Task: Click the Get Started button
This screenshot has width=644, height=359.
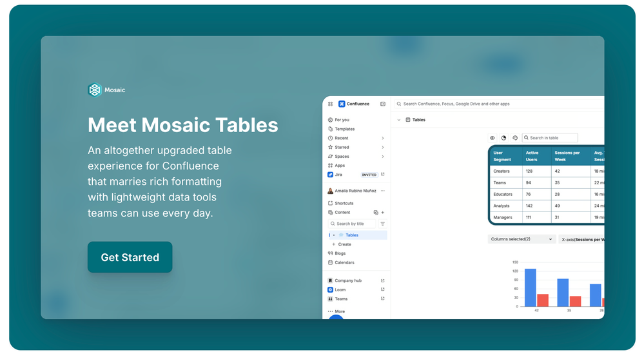Action: [x=130, y=257]
